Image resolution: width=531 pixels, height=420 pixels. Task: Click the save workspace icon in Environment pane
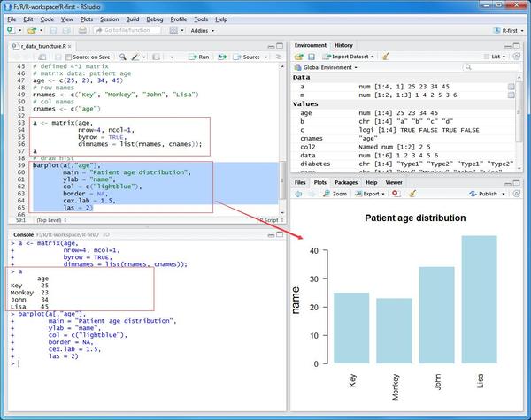point(312,57)
